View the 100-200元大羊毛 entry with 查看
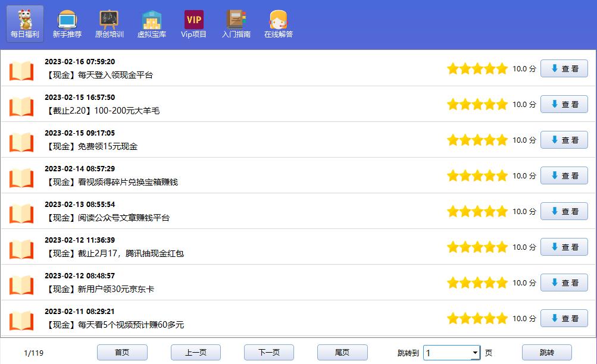Viewport: 597px width, 364px height. (x=564, y=104)
